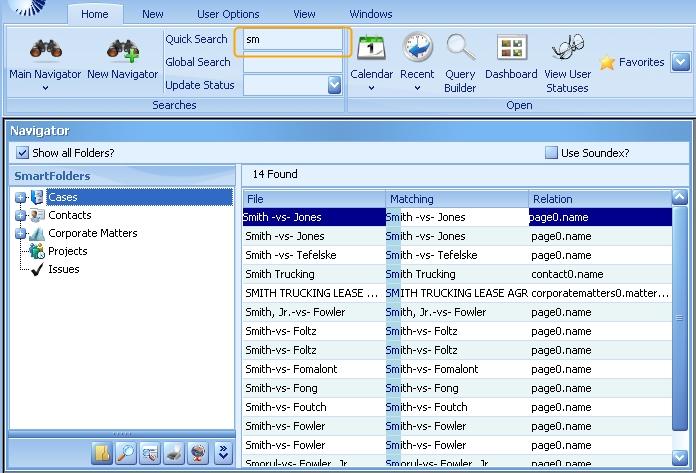Click the form/checklist icon in Navigator bottom bar

[150, 453]
